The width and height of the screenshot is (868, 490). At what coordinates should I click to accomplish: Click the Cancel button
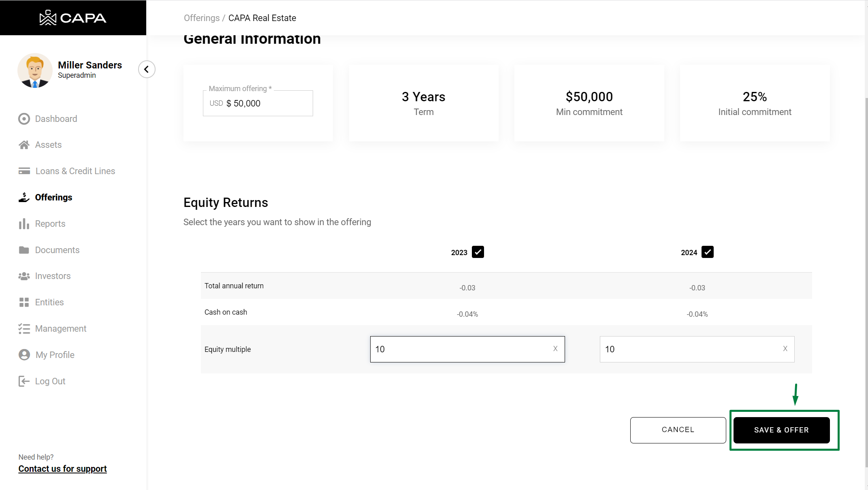pyautogui.click(x=678, y=430)
